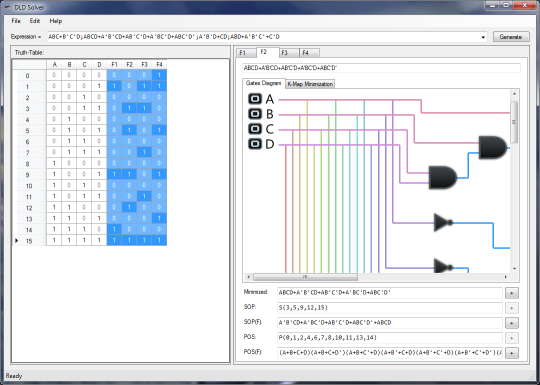Toggle the input B switch icon

coord(255,114)
